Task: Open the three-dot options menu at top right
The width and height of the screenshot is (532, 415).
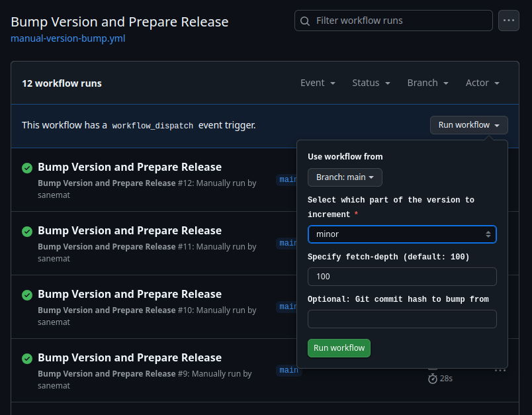Action: [509, 21]
